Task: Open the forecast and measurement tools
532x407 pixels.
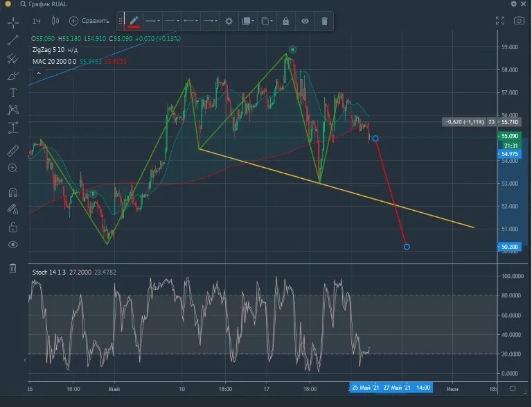Action: (x=13, y=128)
